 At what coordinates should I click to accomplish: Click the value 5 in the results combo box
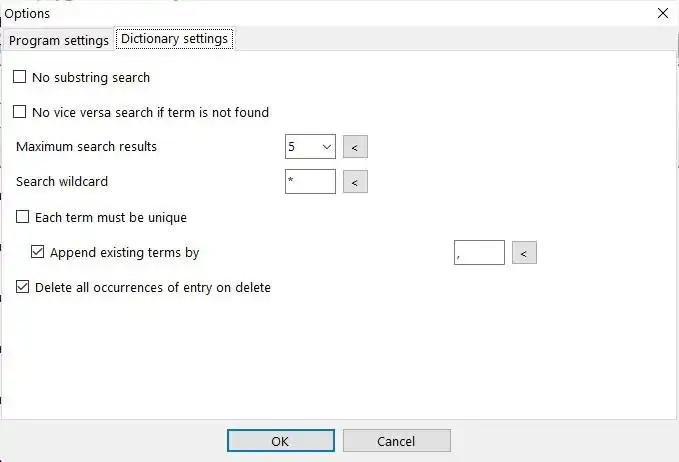point(300,147)
